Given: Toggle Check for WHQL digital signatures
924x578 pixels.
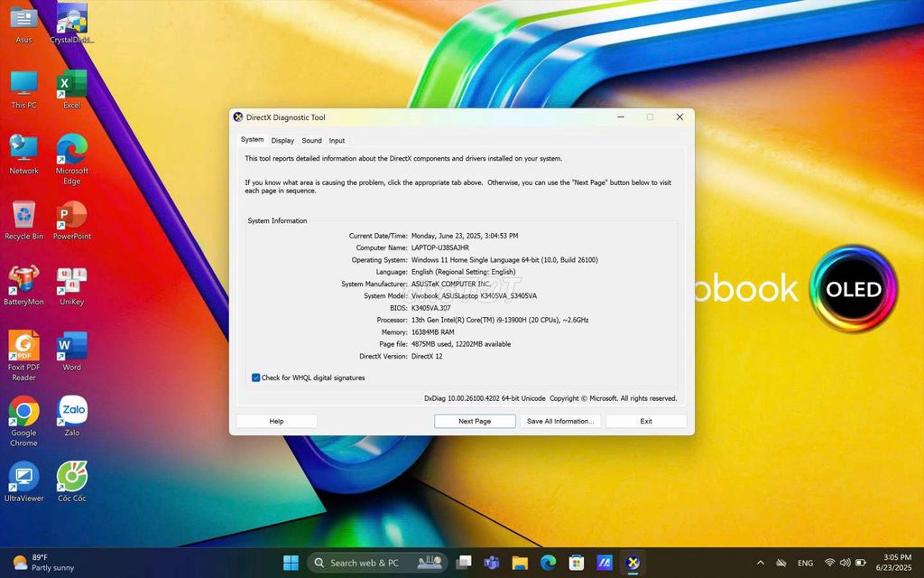Looking at the screenshot, I should tap(255, 378).
